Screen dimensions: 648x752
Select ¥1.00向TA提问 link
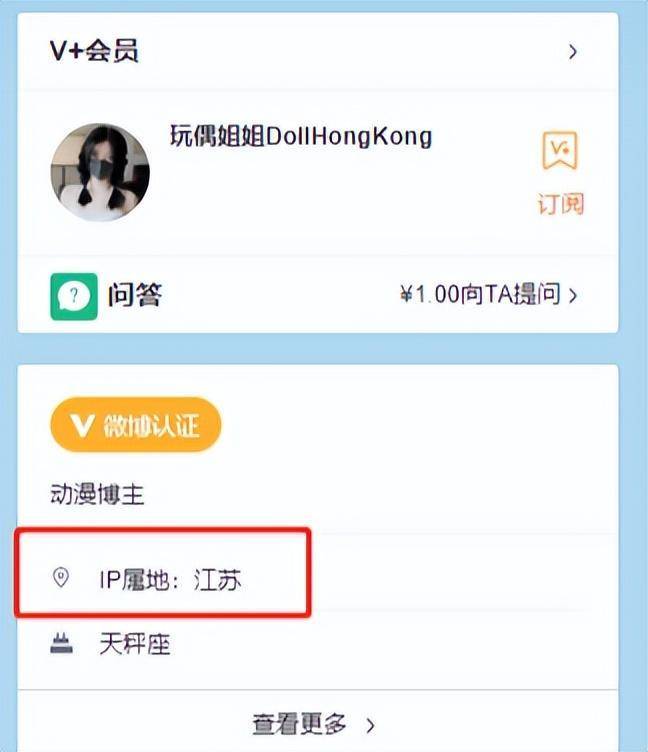480,294
